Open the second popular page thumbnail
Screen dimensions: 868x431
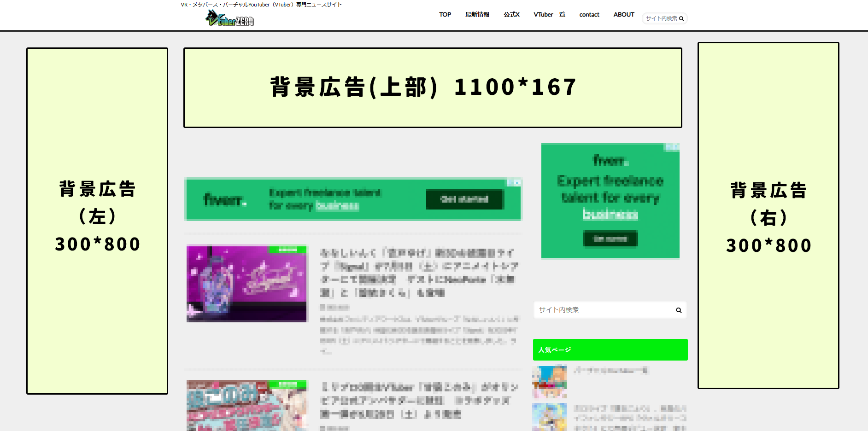click(550, 417)
